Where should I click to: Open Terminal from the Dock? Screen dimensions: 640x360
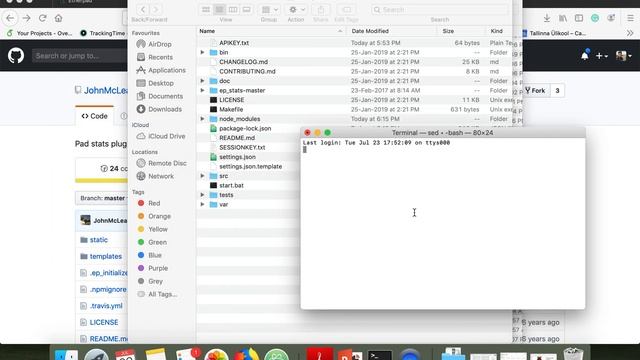click(380, 354)
